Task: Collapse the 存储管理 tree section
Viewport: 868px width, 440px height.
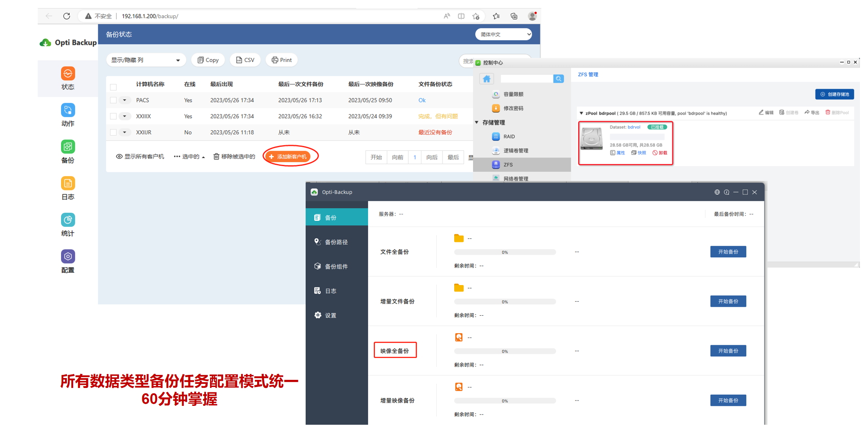Action: [x=477, y=123]
